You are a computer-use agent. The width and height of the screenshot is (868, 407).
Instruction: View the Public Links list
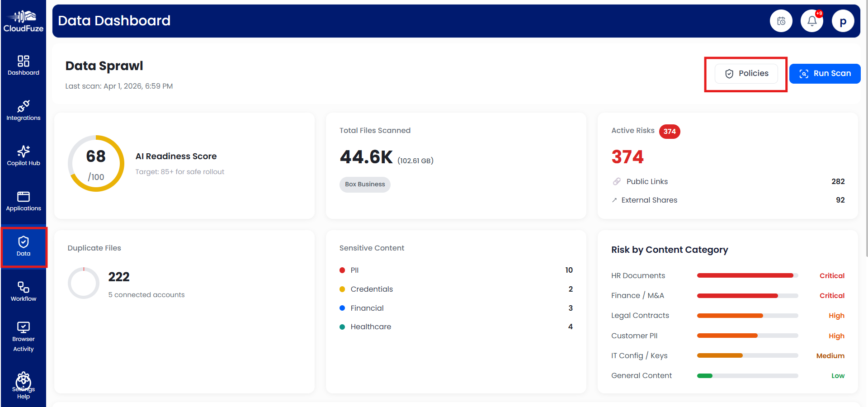click(647, 181)
